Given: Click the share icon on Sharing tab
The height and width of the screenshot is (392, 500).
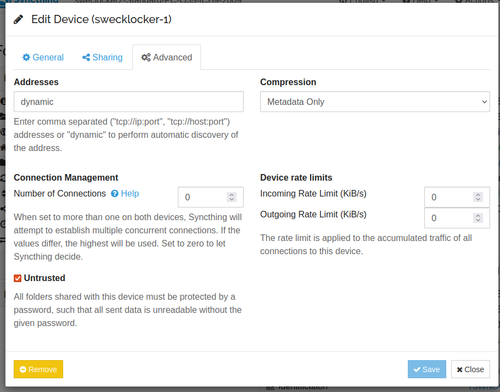Looking at the screenshot, I should point(86,57).
